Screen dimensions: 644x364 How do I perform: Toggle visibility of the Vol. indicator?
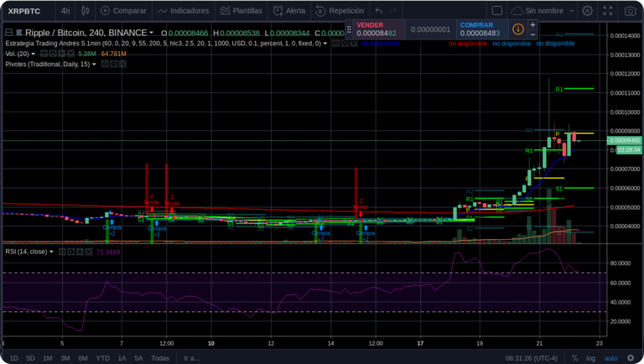44,54
